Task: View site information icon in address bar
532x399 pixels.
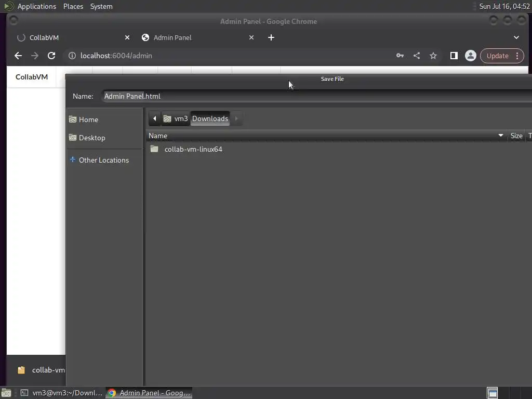Action: click(x=72, y=56)
